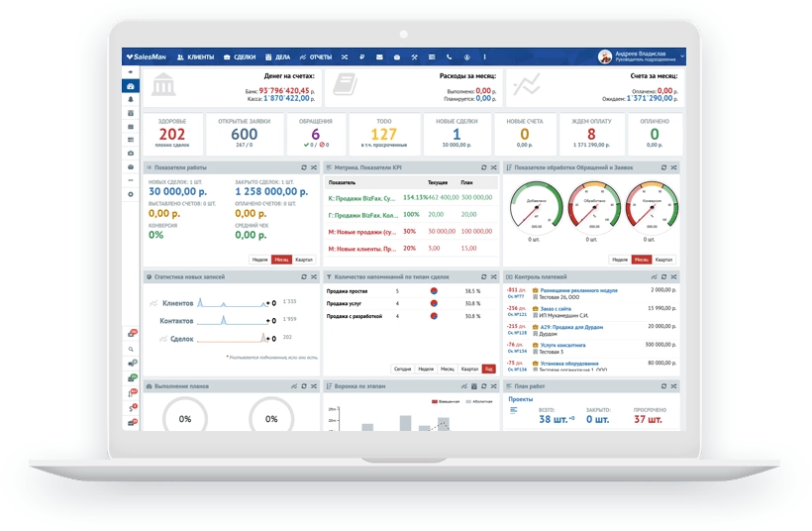This screenshot has width=812, height=531.
Task: Click the Добавлено gauge
Action: (x=536, y=207)
